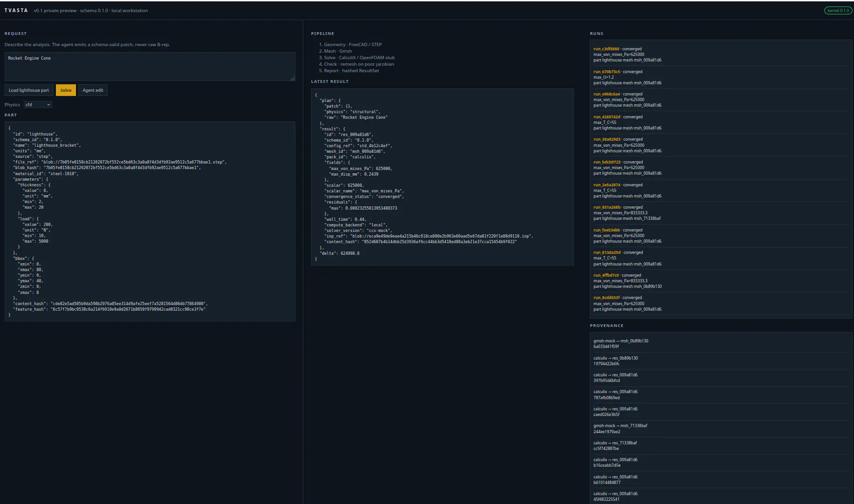Click the LATEST RESULT heading
This screenshot has height=504, width=854.
point(329,82)
